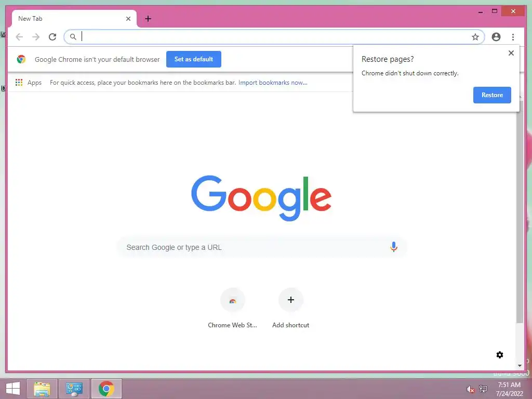The height and width of the screenshot is (399, 532).
Task: Bookmark this tab with the star icon
Action: tap(475, 37)
